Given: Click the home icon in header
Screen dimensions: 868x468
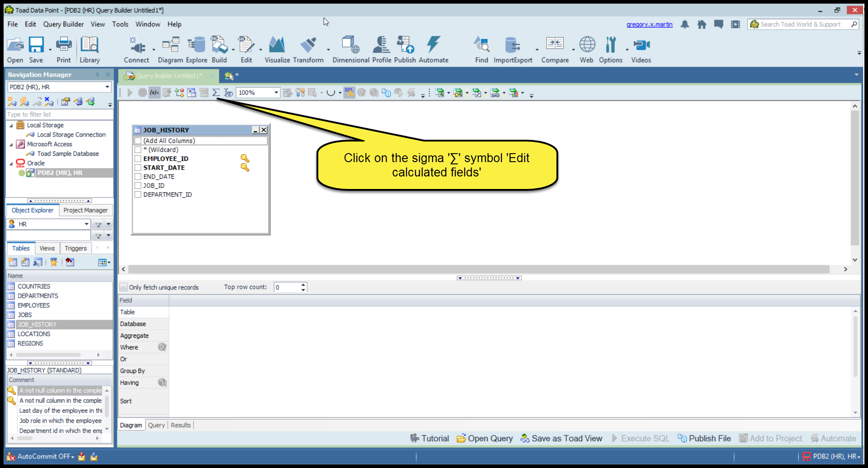Looking at the screenshot, I should pos(702,24).
